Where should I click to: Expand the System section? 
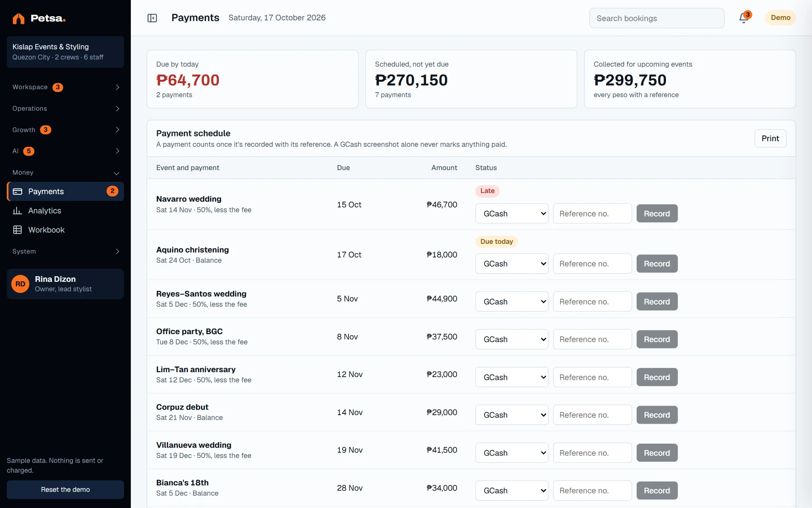click(65, 251)
